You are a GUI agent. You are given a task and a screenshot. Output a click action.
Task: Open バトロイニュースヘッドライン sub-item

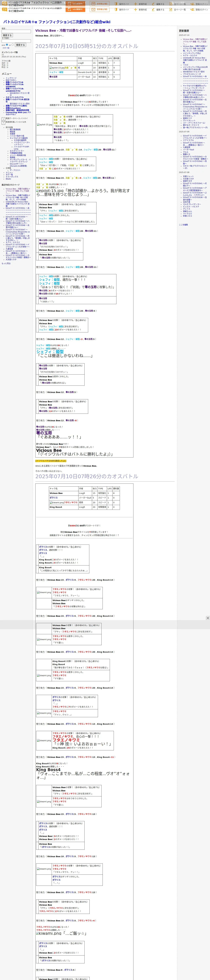click(x=22, y=144)
